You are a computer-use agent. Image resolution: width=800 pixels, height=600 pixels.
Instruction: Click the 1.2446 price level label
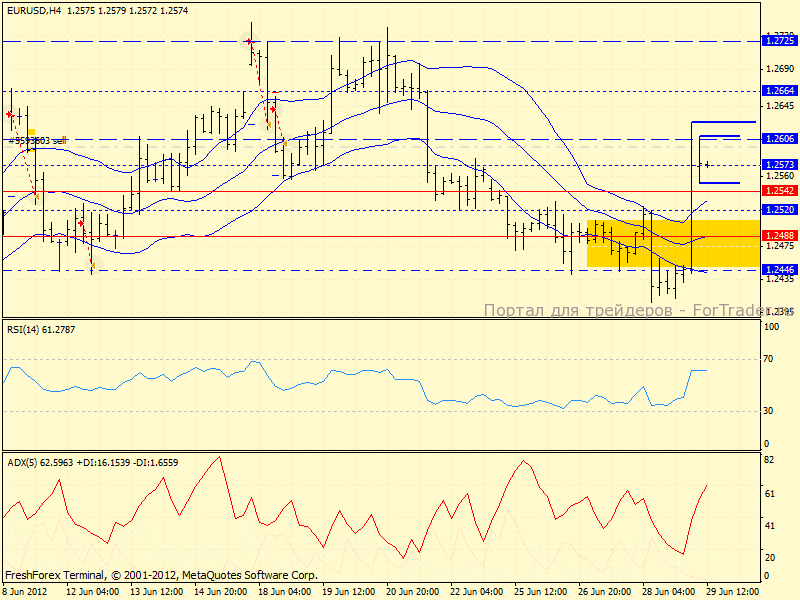tap(779, 270)
